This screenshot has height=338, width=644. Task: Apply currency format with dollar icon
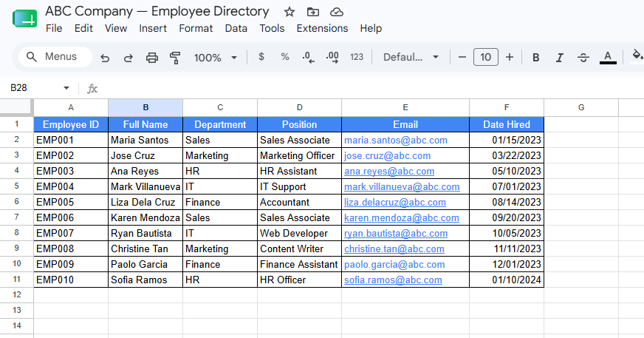coord(261,57)
